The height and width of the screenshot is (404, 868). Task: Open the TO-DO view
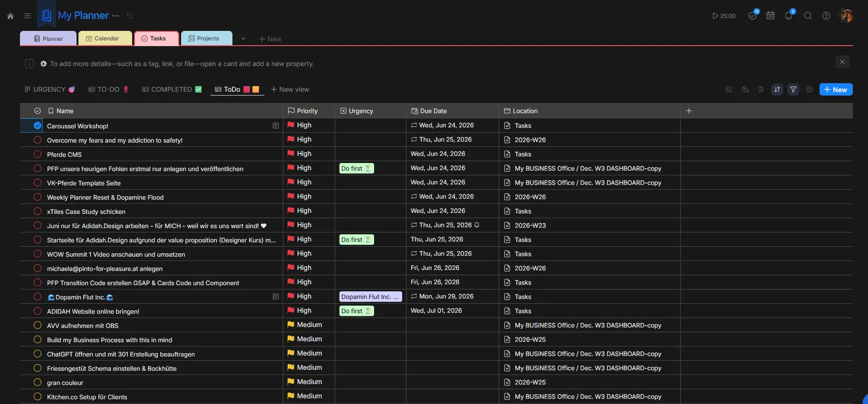point(108,89)
